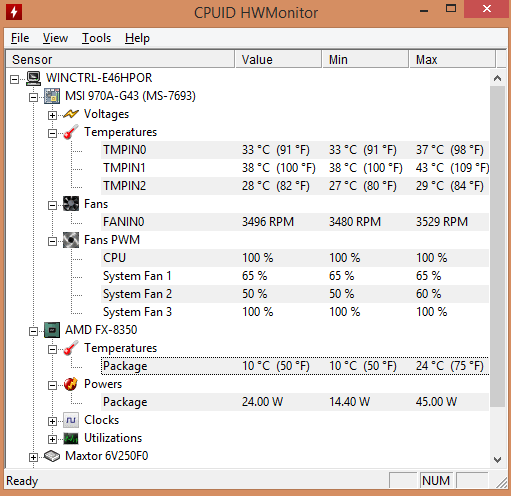
Task: Click the Maxtor 6V250F0 label
Action: (107, 456)
